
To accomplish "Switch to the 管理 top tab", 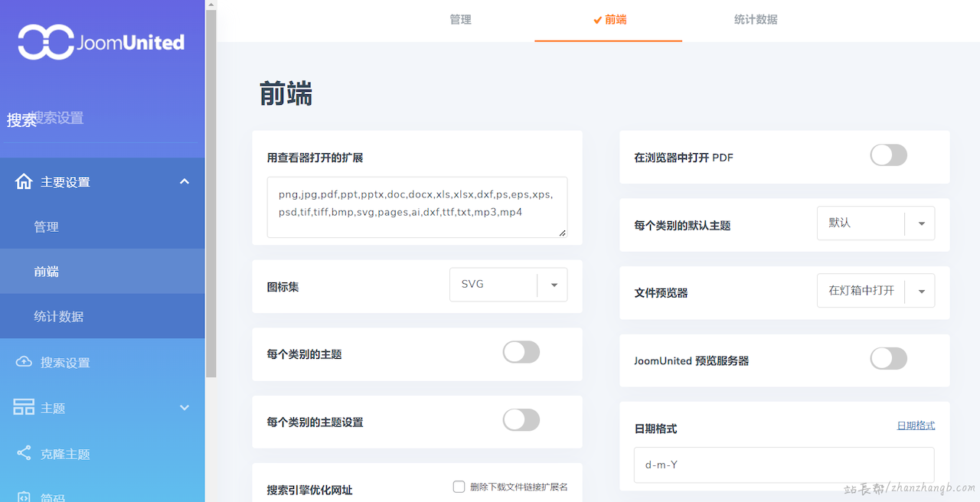I will point(460,20).
